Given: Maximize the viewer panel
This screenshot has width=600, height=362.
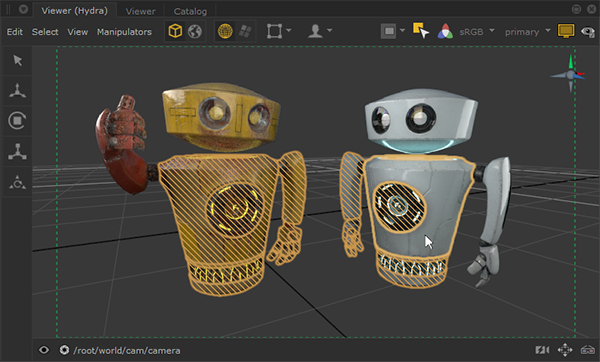Looking at the screenshot, I should pos(576,9).
